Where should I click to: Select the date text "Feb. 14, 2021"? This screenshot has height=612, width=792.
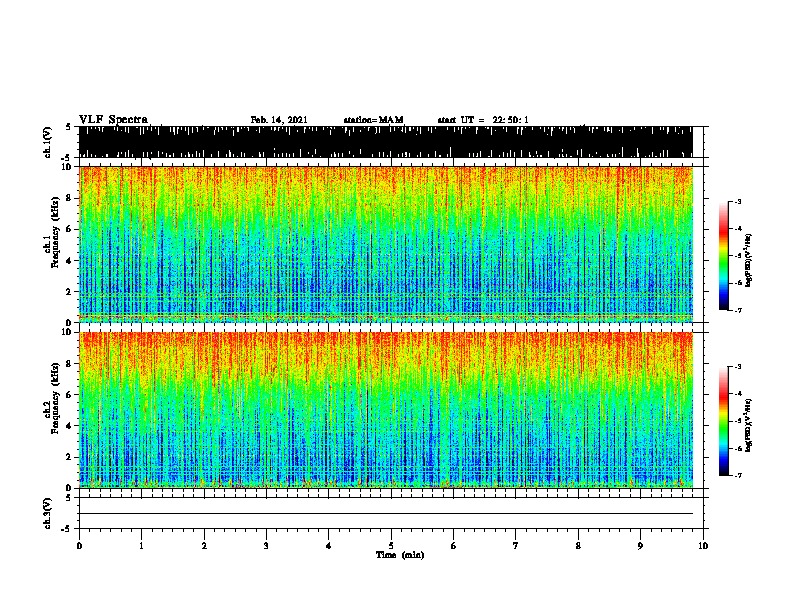tap(279, 120)
